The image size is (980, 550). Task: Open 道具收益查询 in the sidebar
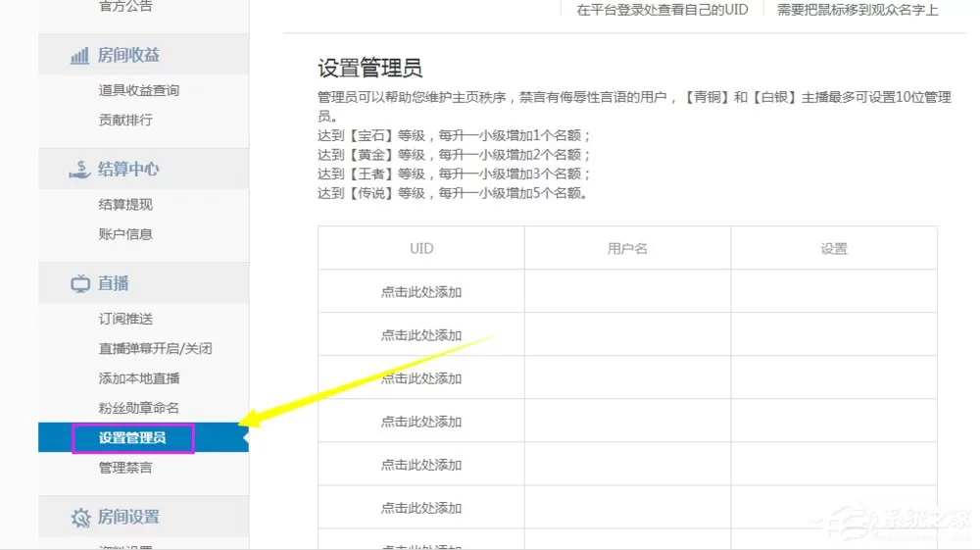(139, 90)
